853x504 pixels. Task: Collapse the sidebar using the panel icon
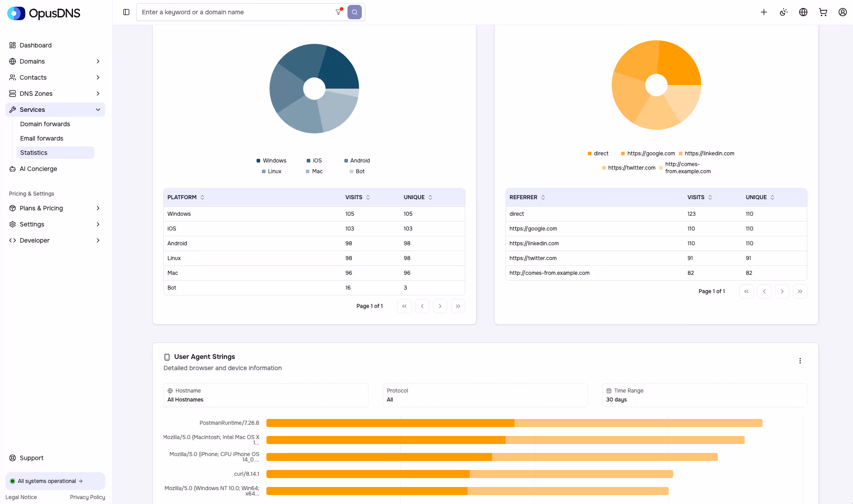click(x=126, y=12)
